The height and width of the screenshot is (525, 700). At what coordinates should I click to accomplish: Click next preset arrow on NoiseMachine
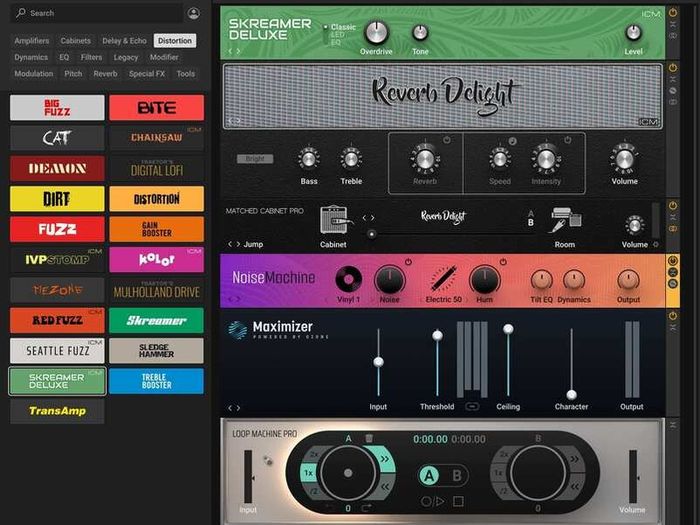[238, 299]
